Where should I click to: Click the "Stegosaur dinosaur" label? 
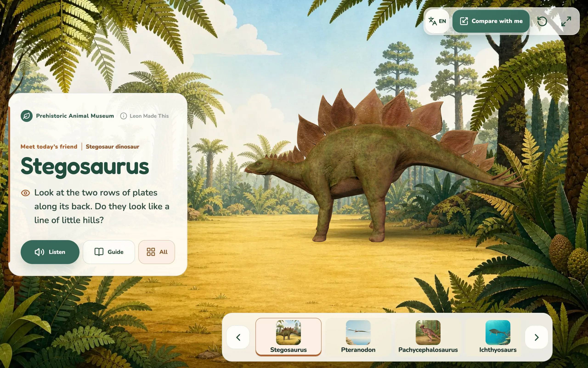(112, 147)
